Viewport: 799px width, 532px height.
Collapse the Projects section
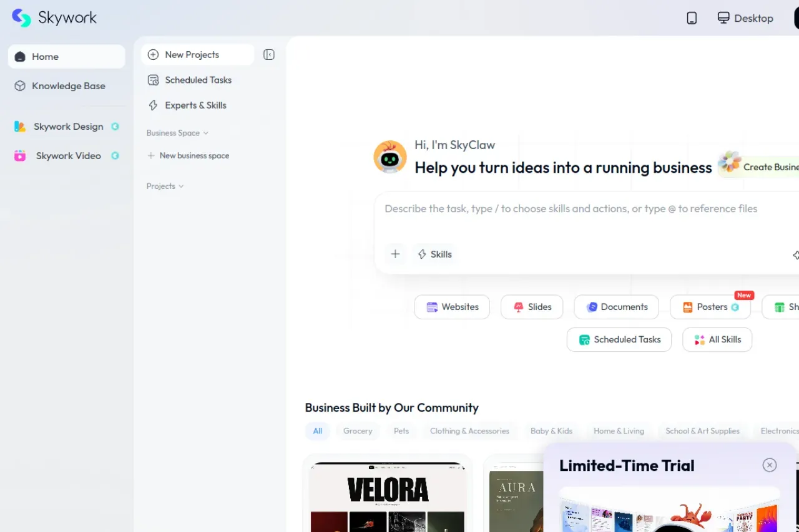coord(165,186)
